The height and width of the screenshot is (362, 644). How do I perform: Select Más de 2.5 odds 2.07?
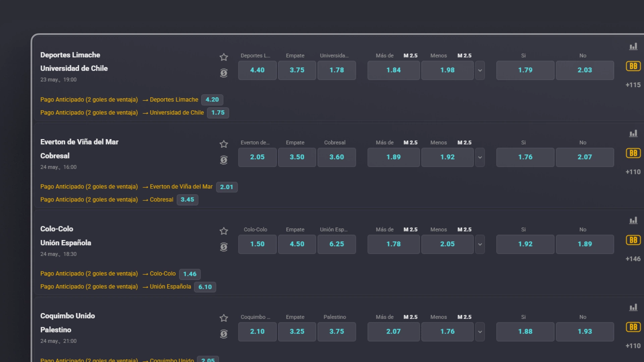pos(393,332)
